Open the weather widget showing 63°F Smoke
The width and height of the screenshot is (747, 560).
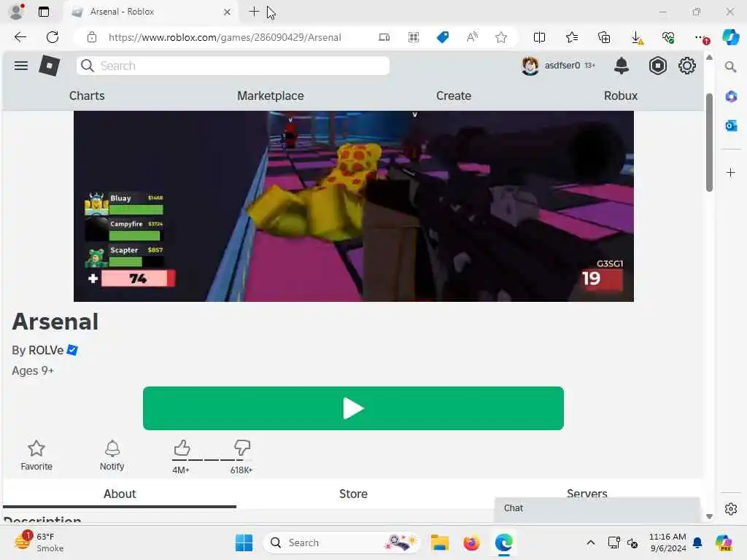point(40,542)
